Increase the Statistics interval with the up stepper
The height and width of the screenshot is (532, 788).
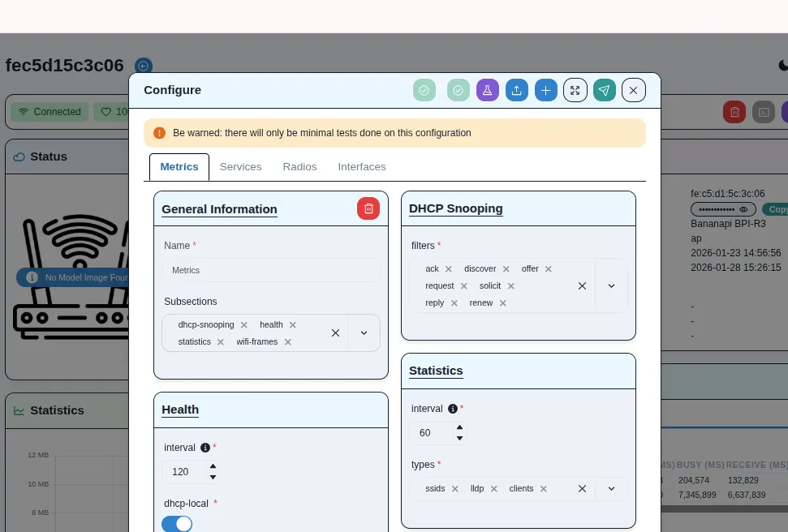pos(459,427)
